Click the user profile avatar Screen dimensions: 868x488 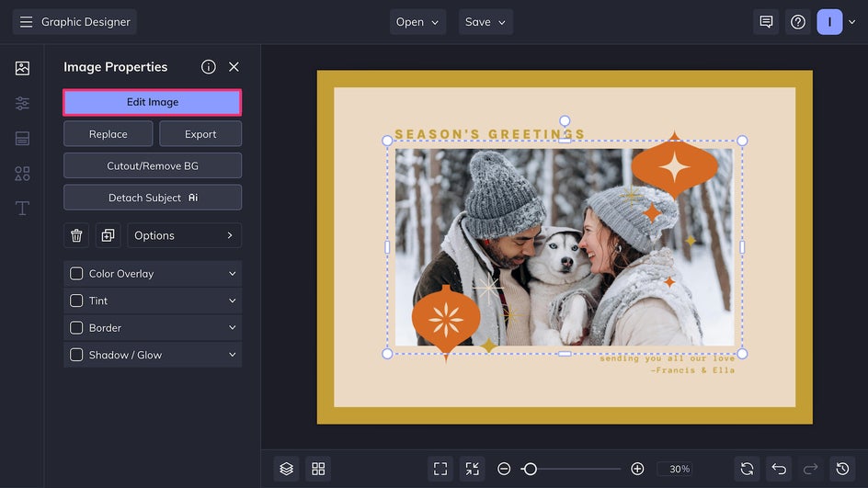(x=829, y=22)
